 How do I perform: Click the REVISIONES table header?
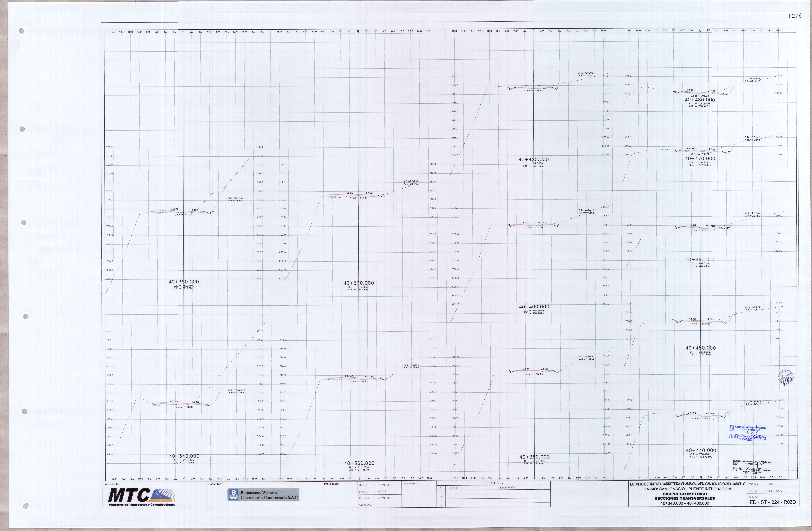(493, 483)
